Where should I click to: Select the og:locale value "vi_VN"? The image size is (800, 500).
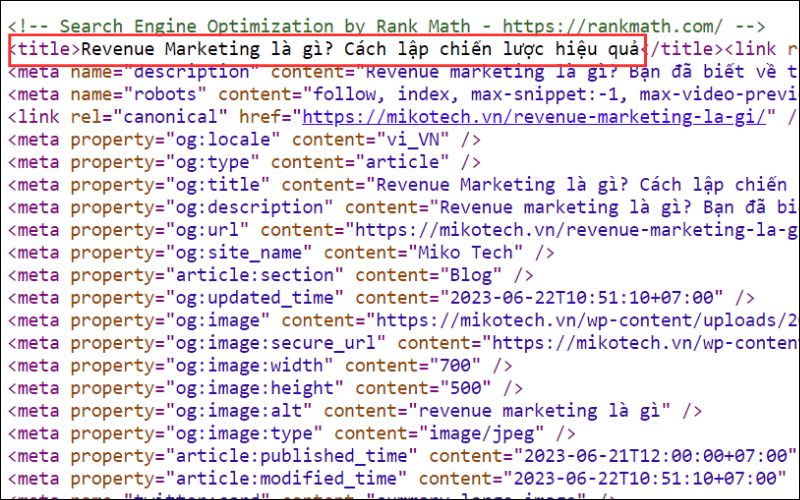pyautogui.click(x=414, y=140)
